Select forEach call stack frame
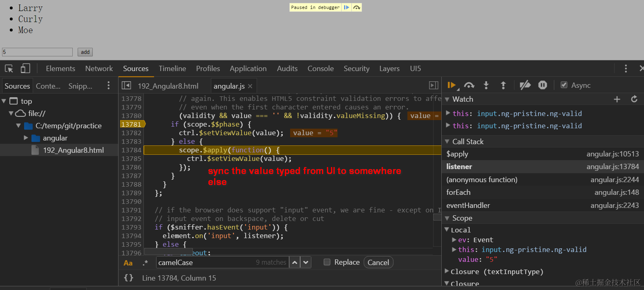644x290 pixels. pos(543,192)
